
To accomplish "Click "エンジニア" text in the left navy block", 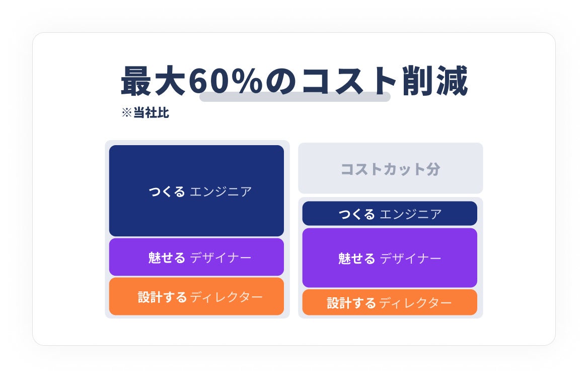I will [x=220, y=192].
